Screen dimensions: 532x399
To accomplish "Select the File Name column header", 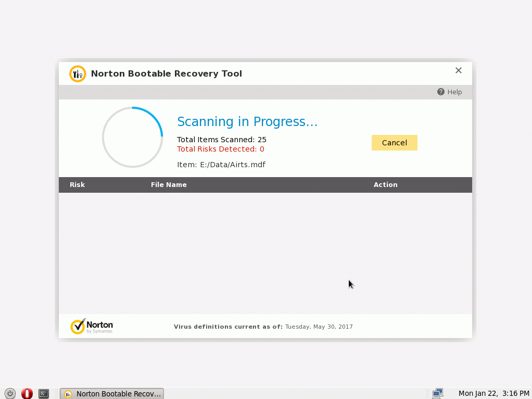I will [x=169, y=185].
